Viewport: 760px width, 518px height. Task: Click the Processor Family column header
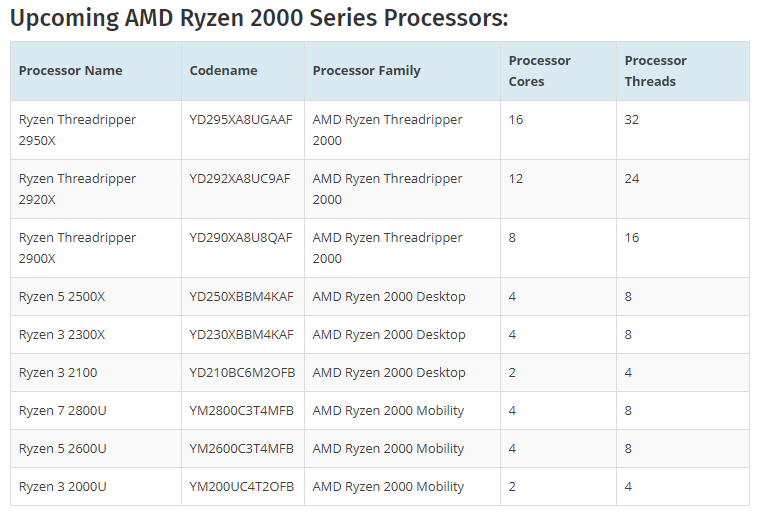pyautogui.click(x=366, y=71)
